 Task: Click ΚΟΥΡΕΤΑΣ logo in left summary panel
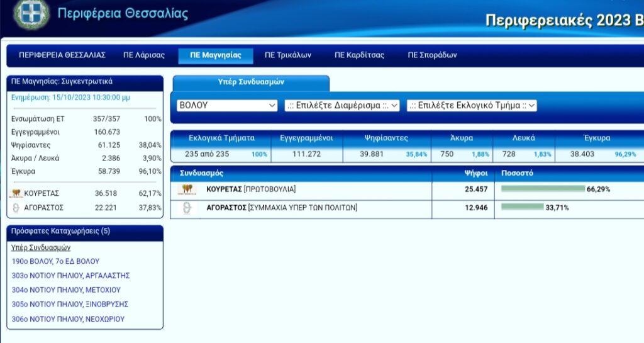pyautogui.click(x=16, y=194)
